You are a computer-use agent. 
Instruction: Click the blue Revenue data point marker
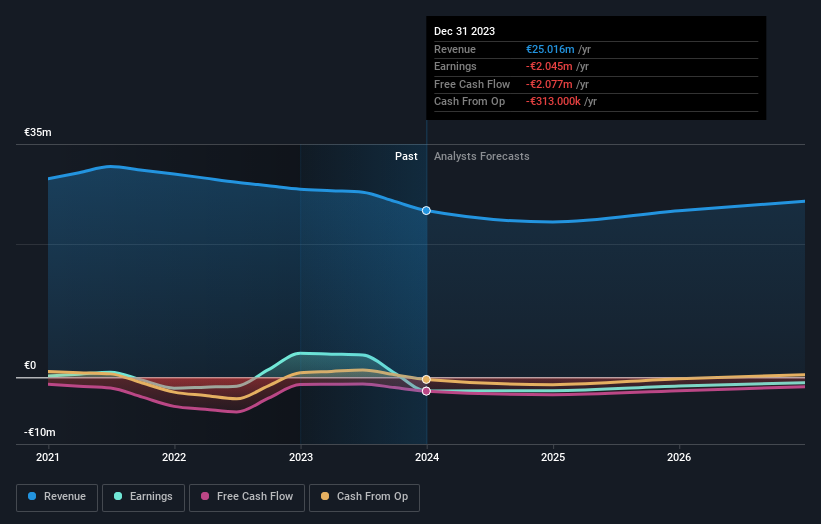click(426, 210)
